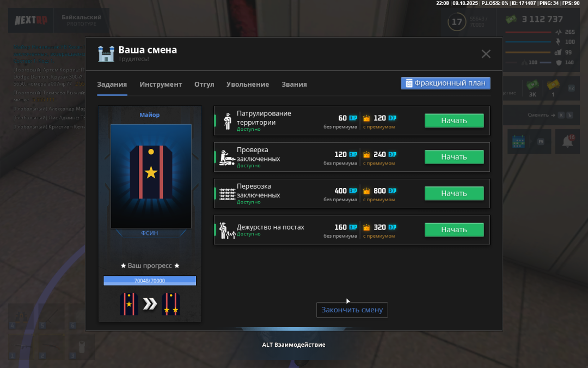The width and height of the screenshot is (588, 368).
Task: Click the next rank two-star epaulette icon
Action: point(171,304)
